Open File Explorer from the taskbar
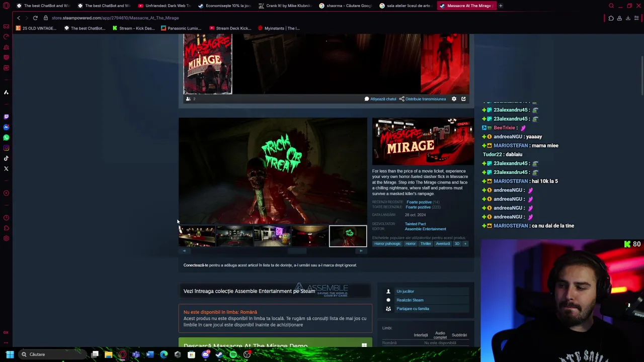The image size is (644, 362). tap(108, 354)
